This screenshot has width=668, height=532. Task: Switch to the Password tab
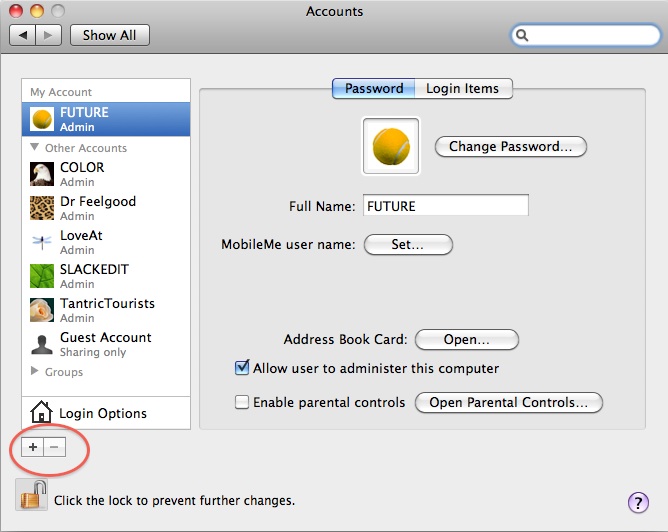click(x=374, y=88)
